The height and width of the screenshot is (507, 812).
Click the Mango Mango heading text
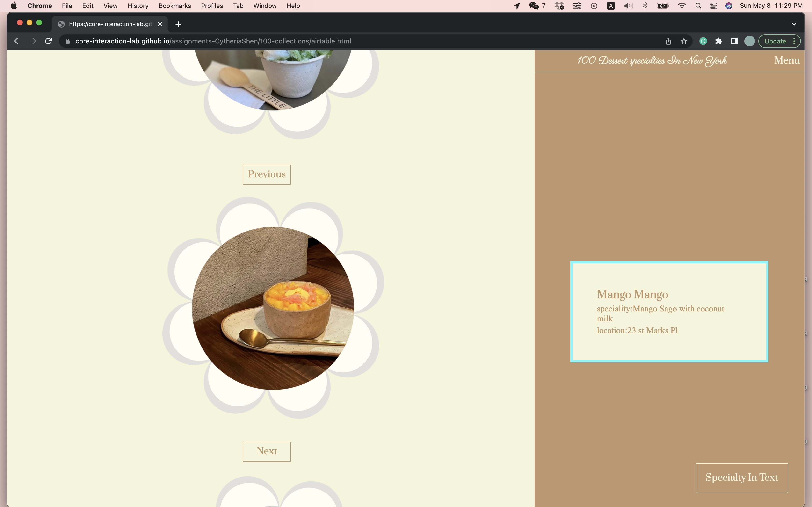point(632,294)
